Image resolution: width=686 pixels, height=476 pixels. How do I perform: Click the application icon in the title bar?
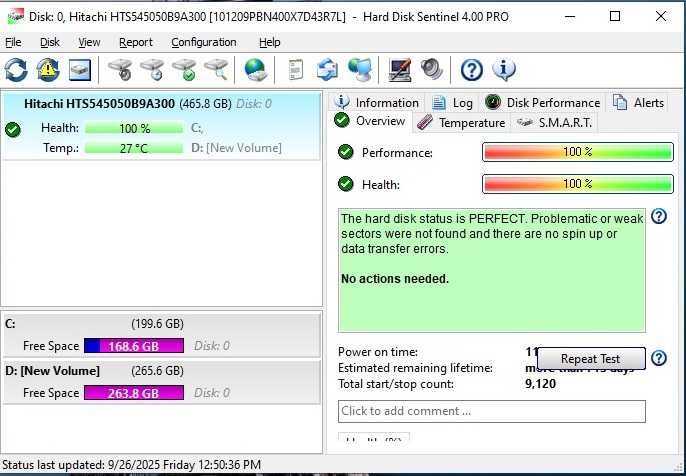click(x=16, y=17)
